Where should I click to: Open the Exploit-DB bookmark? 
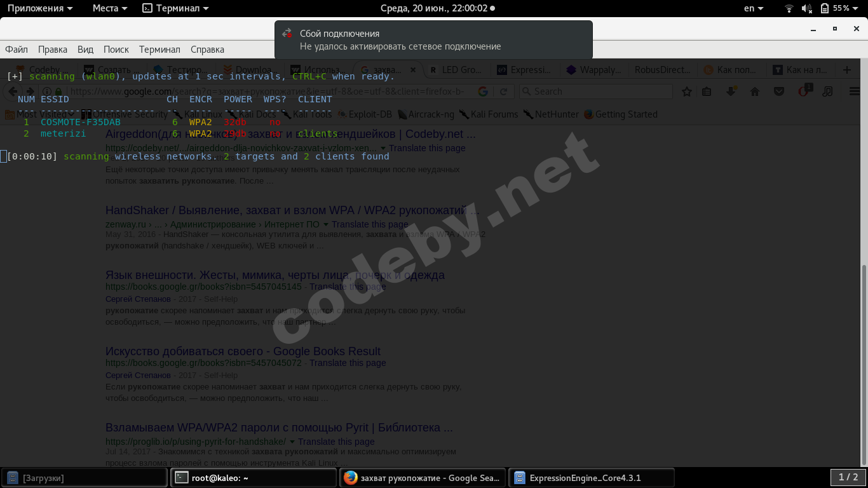tap(365, 114)
